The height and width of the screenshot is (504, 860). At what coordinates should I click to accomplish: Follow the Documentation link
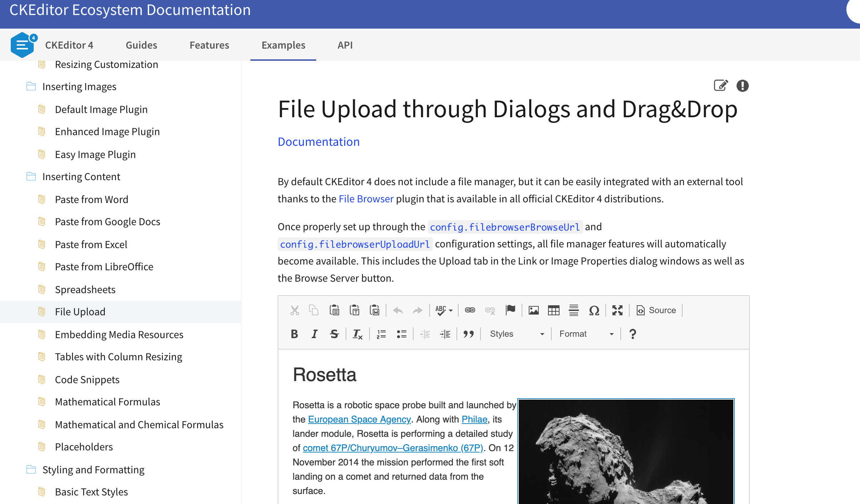tap(319, 142)
